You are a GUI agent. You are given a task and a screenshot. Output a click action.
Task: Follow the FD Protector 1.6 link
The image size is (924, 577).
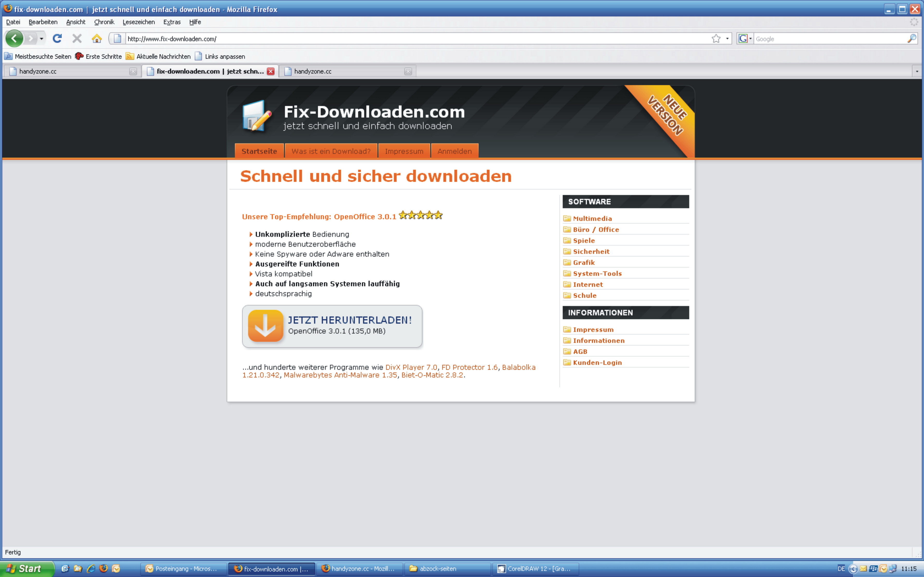click(x=469, y=367)
